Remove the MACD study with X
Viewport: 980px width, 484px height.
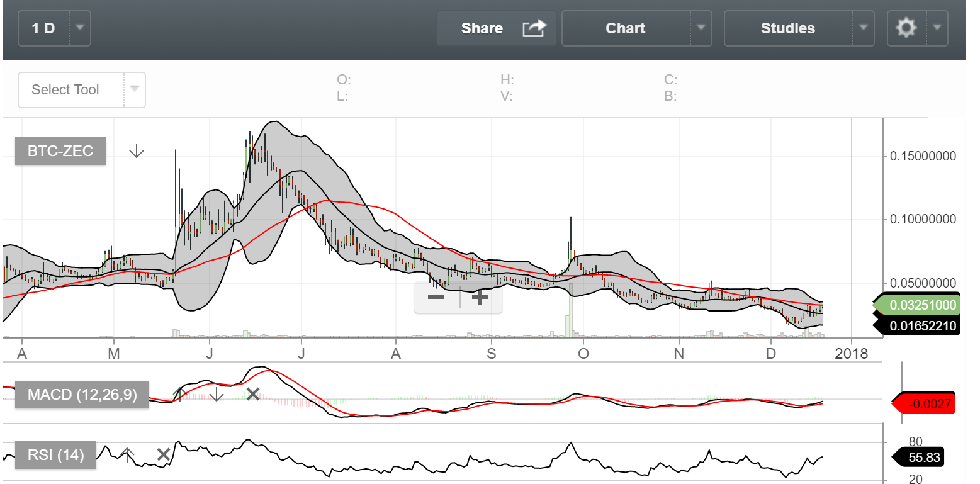coord(252,395)
